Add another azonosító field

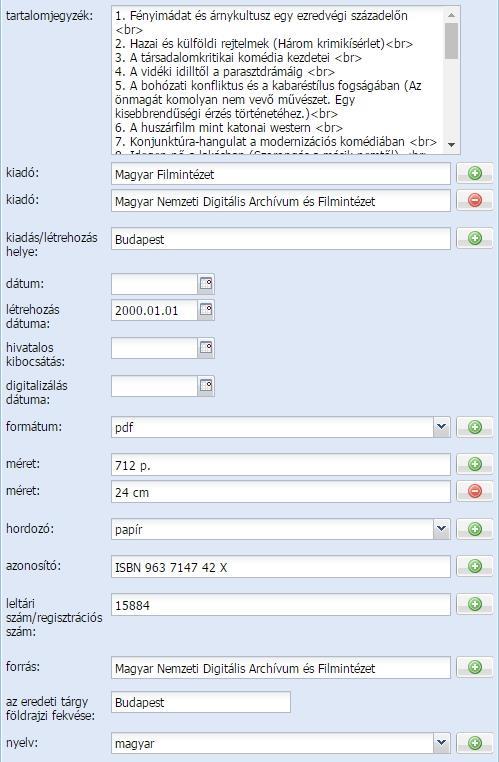pyautogui.click(x=475, y=566)
